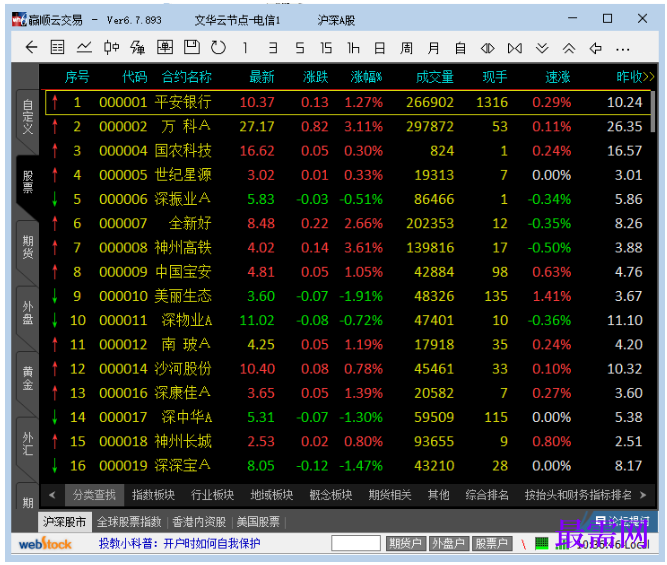Open the more options ellipsis
The height and width of the screenshot is (565, 667).
coord(622,50)
